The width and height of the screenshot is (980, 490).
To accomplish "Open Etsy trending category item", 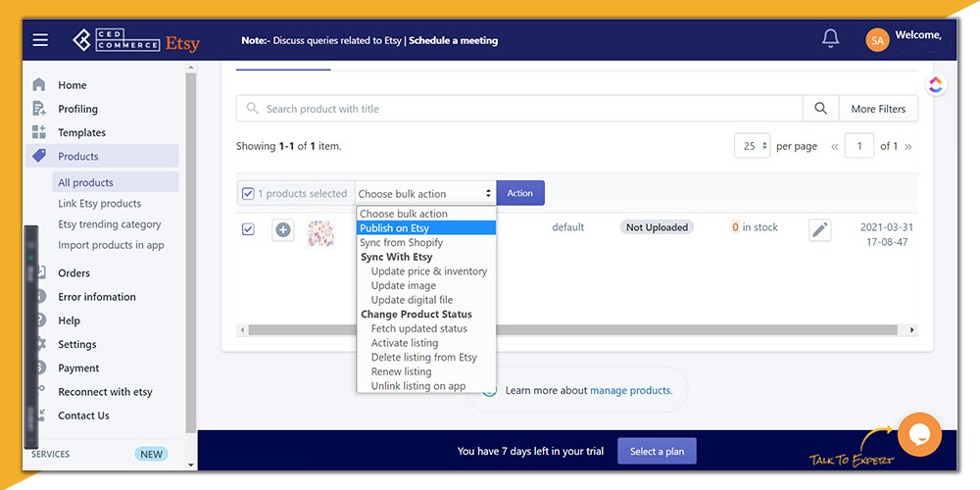I will pyautogui.click(x=110, y=223).
